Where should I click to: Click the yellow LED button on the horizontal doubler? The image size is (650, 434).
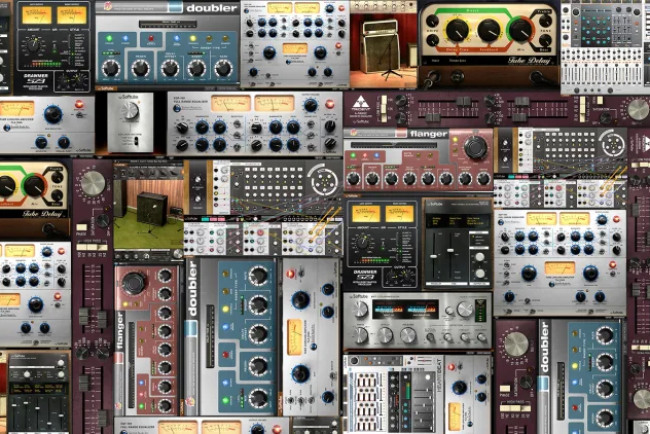click(x=192, y=39)
